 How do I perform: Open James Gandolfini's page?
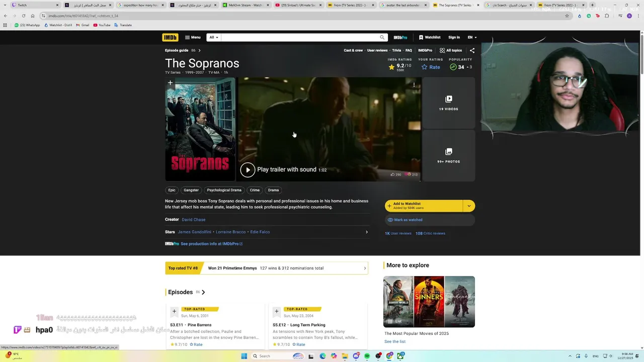tap(195, 232)
